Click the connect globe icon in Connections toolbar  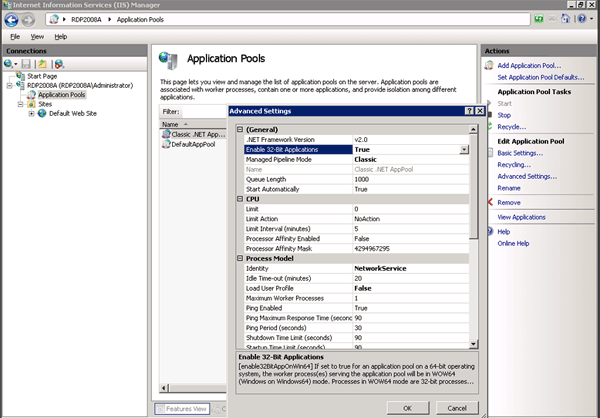coord(8,64)
